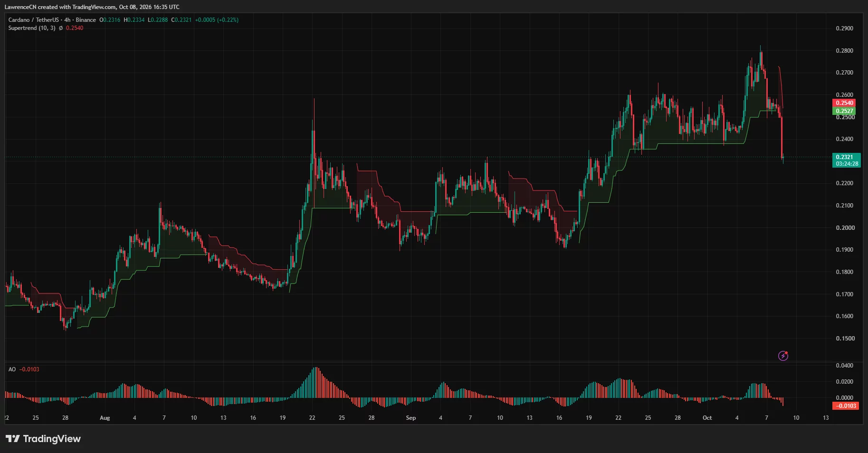Viewport: 868px width, 453px height.
Task: Click the Oct label on the date axis
Action: [x=707, y=418]
